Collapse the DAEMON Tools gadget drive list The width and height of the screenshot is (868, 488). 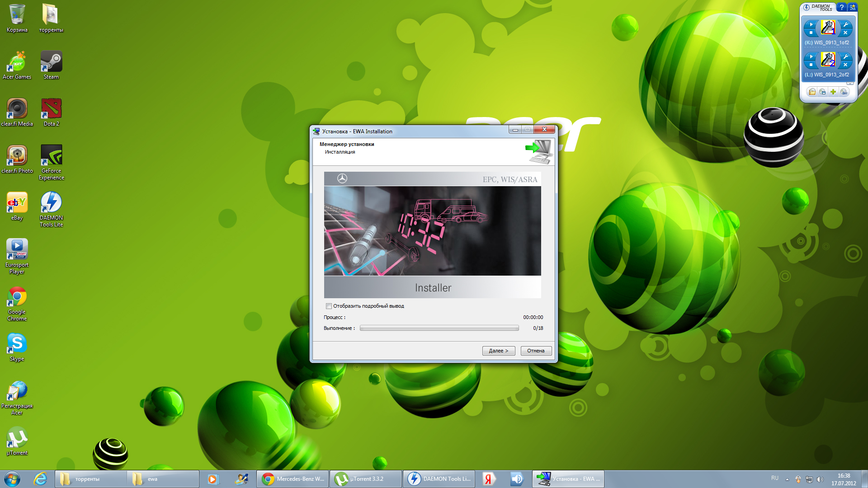850,83
